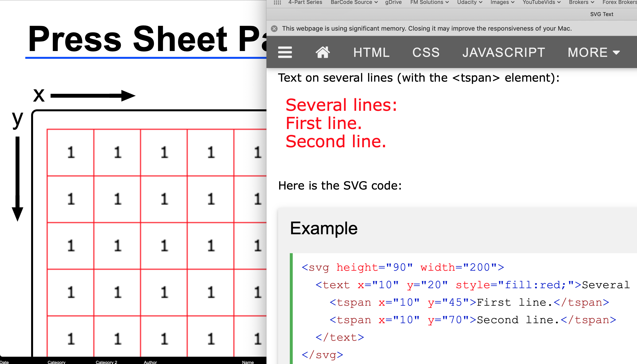The height and width of the screenshot is (364, 637).
Task: Expand the Brokers bookmark folder
Action: (582, 2)
